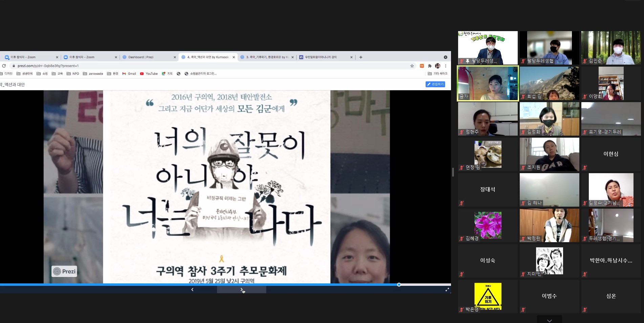Open the tab search dropdown button
The width and height of the screenshot is (644, 323).
click(x=446, y=57)
